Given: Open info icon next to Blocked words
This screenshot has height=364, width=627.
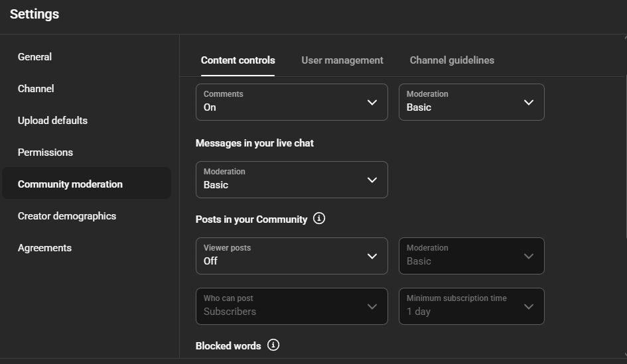Looking at the screenshot, I should (x=273, y=345).
